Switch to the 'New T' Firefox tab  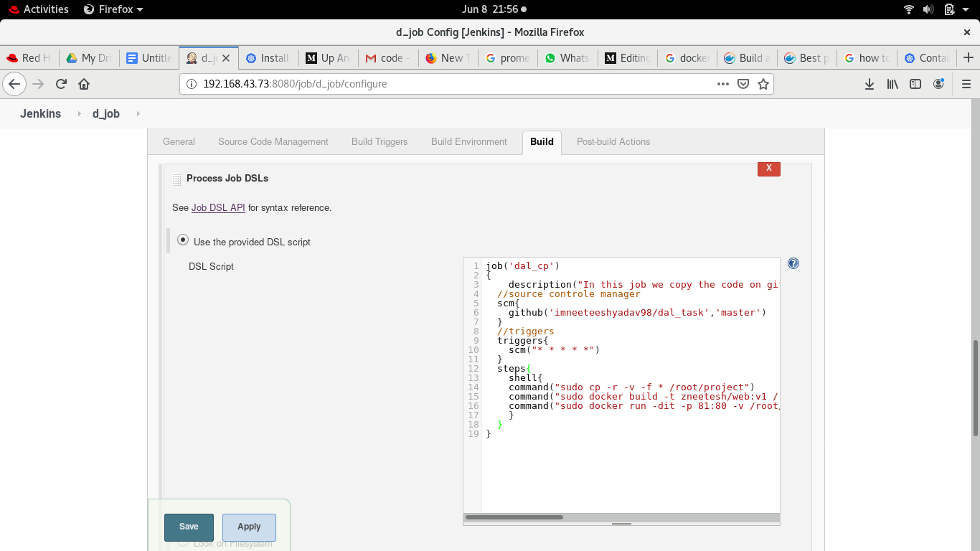pos(448,58)
